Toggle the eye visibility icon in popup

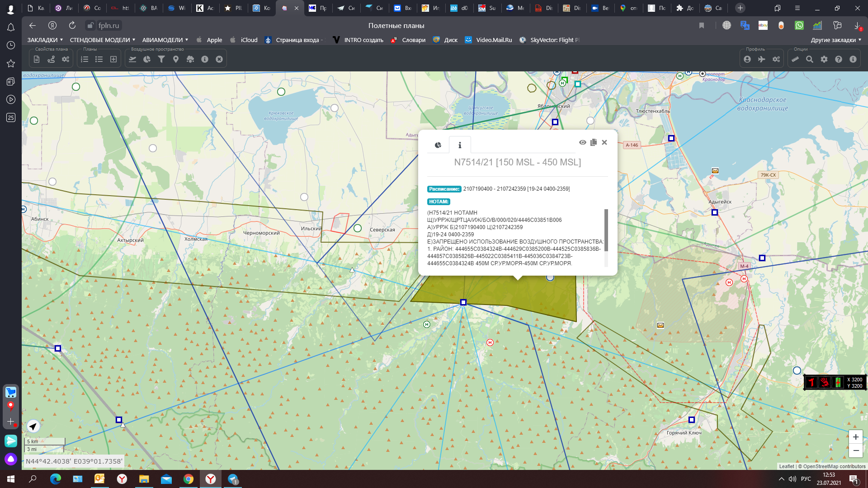(x=583, y=142)
